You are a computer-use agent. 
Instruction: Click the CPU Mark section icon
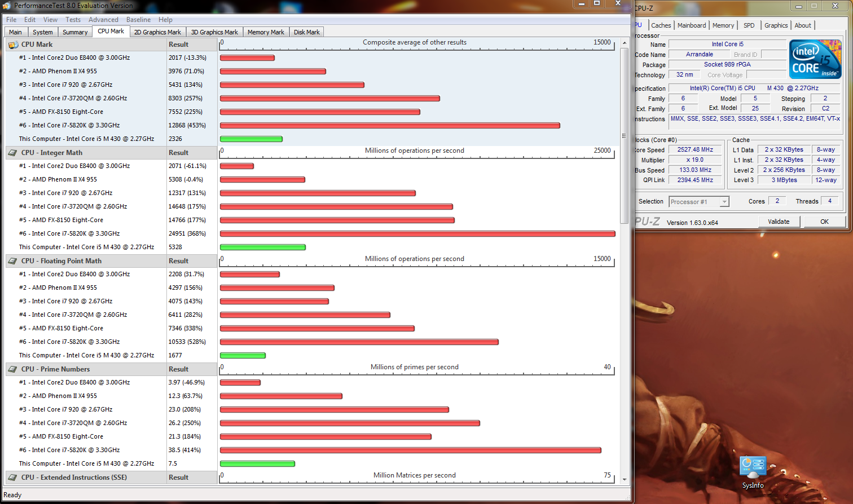click(13, 45)
